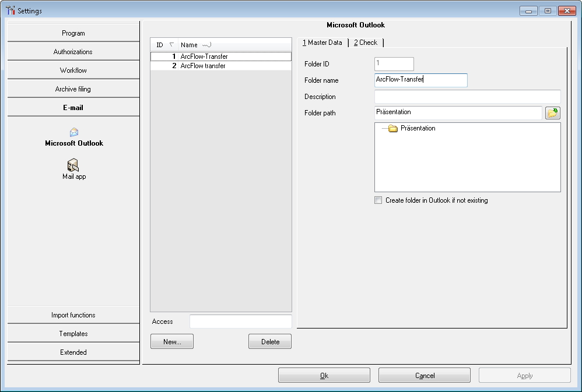Select the row ArcFlow transfer with ID 2

pyautogui.click(x=221, y=66)
